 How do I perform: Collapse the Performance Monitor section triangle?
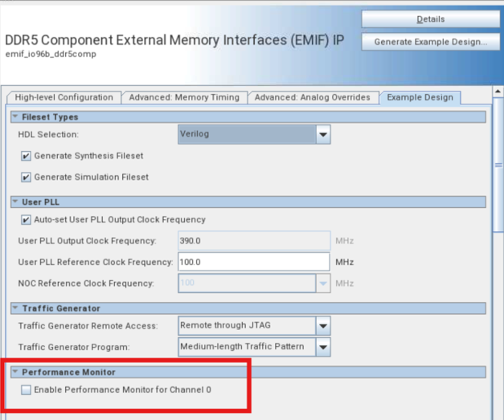[15, 373]
